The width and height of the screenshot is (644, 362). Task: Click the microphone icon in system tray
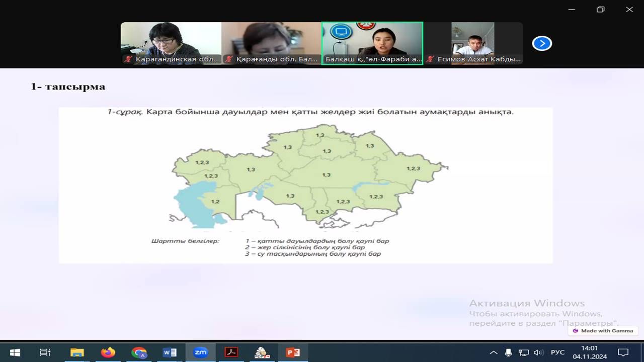click(x=509, y=352)
